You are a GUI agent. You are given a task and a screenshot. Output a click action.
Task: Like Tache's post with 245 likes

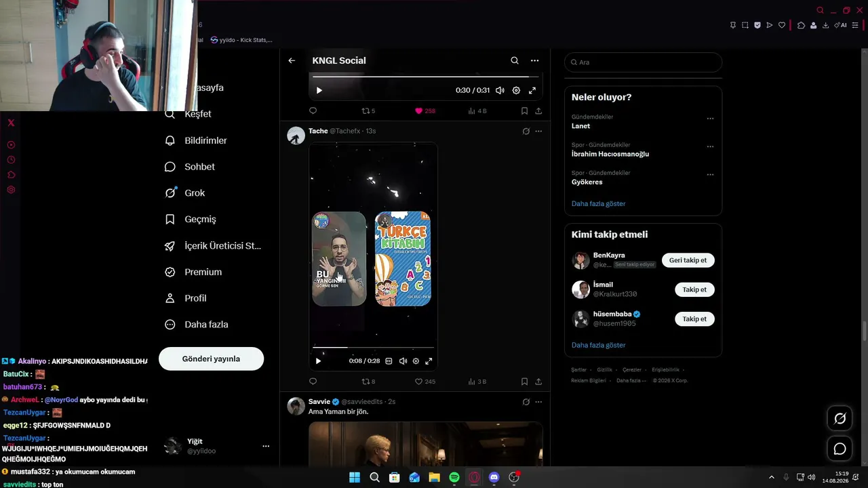(425, 382)
